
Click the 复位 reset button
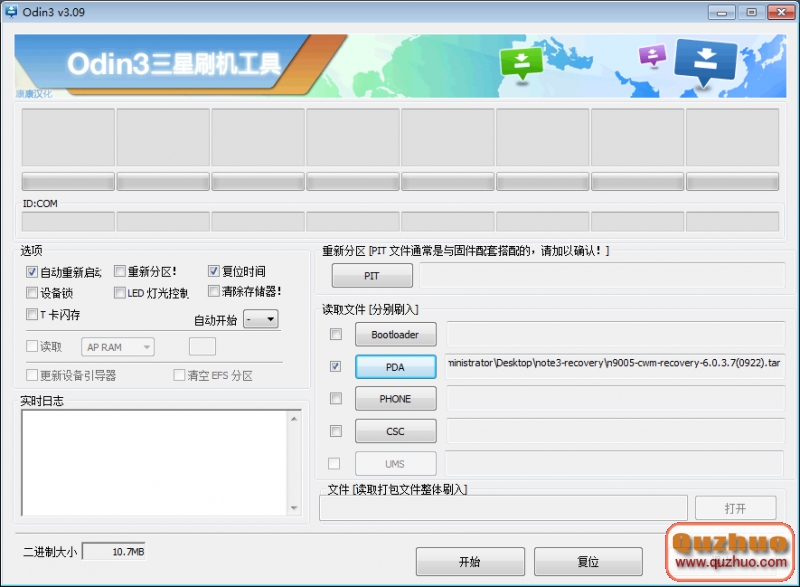point(588,562)
